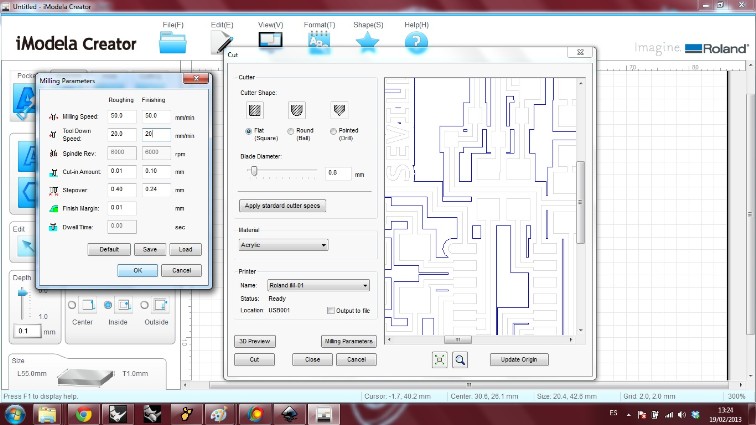Viewport: 756px width, 425px height.
Task: Click the Inside cutting path icon
Action: (124, 305)
